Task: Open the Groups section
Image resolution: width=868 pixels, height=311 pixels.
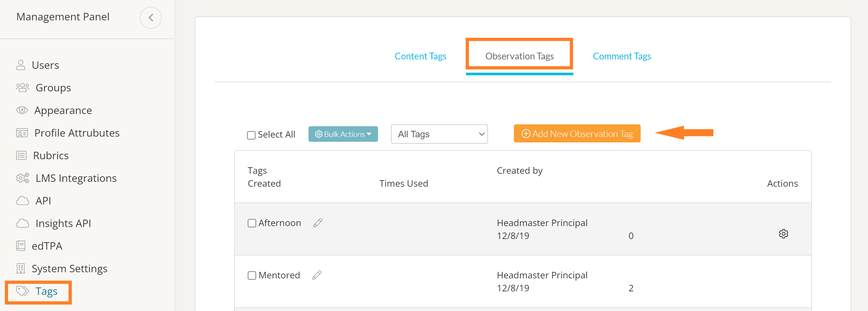Action: point(53,88)
